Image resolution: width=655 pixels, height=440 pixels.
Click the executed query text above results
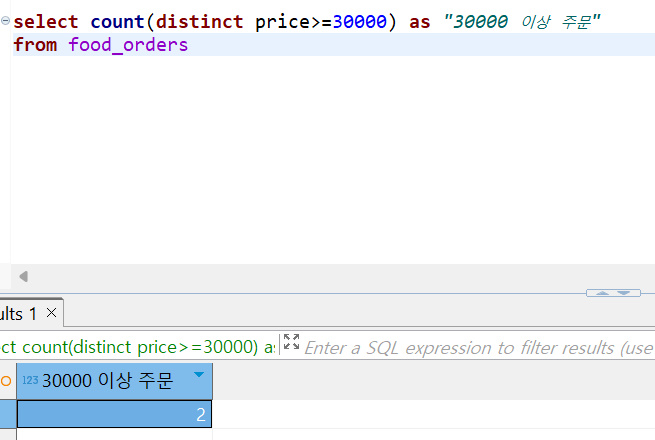[138, 347]
